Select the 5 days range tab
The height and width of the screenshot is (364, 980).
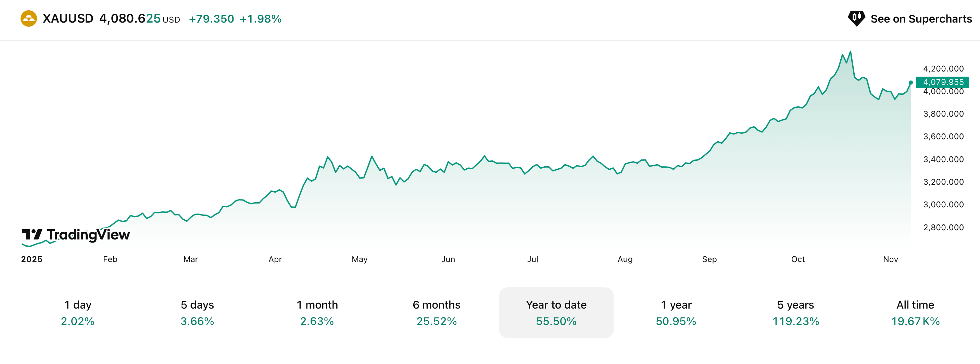(x=197, y=312)
